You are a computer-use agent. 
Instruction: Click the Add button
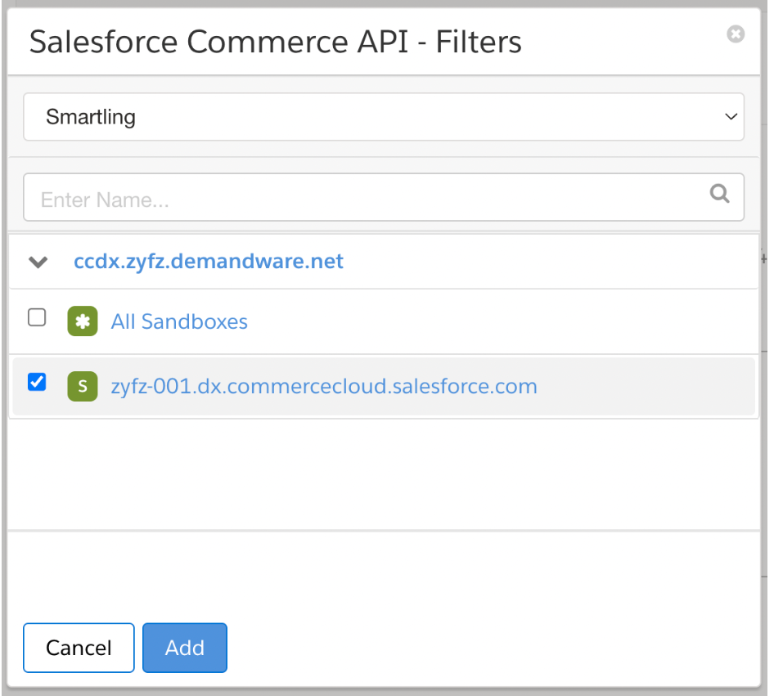[185, 648]
